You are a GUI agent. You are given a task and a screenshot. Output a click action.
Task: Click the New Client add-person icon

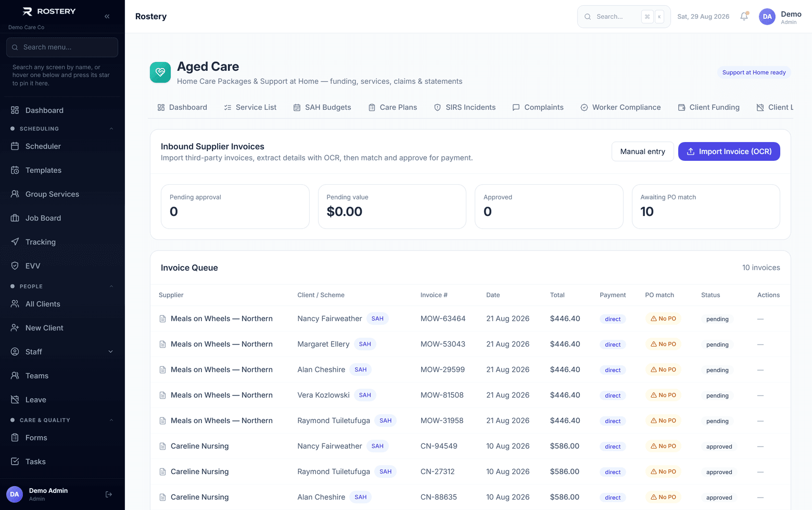[x=15, y=328]
